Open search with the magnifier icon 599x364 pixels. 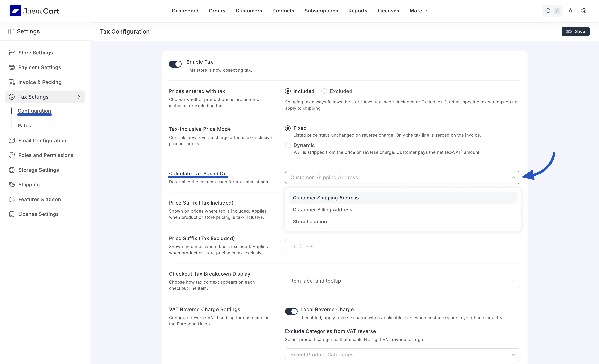(x=548, y=11)
